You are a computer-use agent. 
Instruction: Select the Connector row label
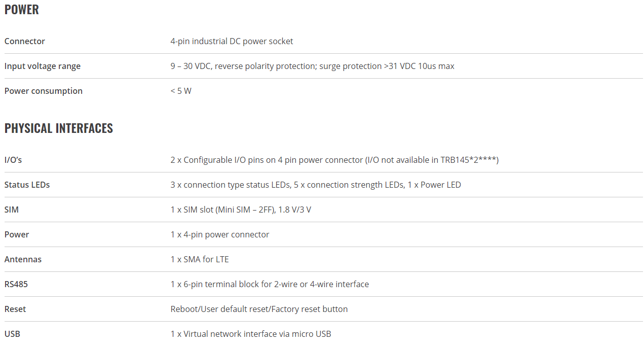click(x=25, y=41)
